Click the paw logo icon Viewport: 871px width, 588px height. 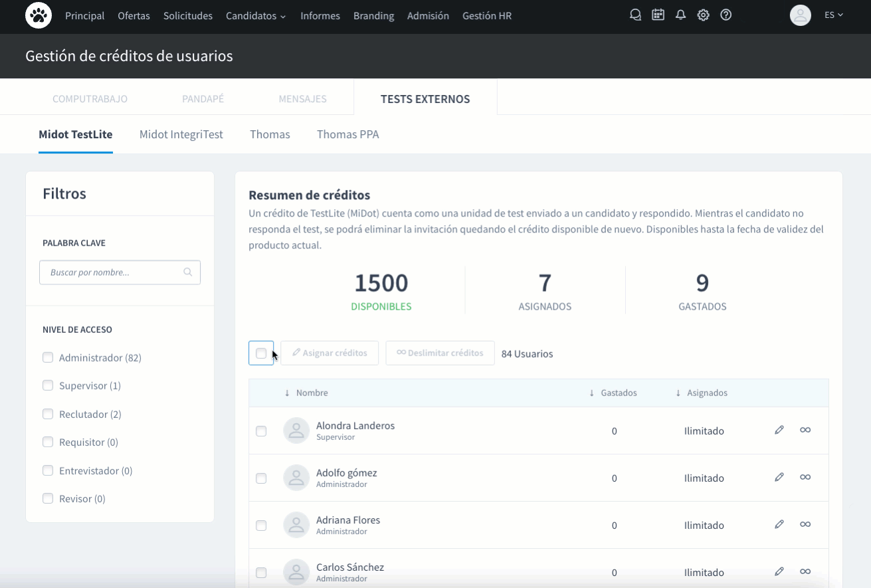click(39, 15)
